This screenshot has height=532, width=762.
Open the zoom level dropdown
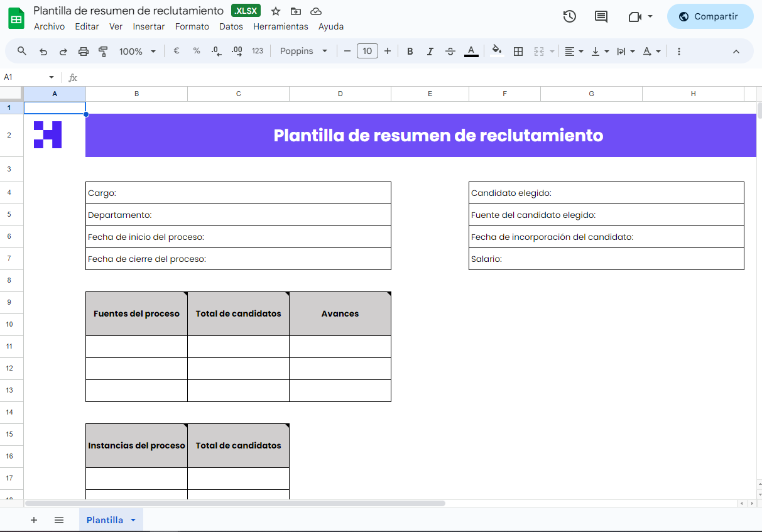click(x=136, y=51)
